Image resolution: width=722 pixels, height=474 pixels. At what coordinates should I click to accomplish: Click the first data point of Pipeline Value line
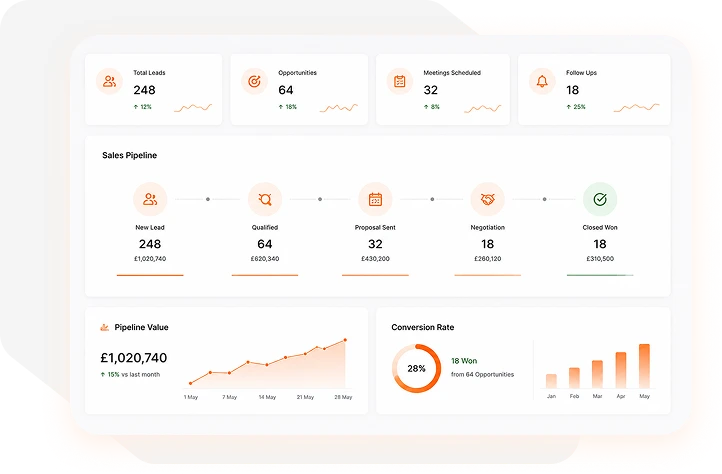tap(191, 383)
